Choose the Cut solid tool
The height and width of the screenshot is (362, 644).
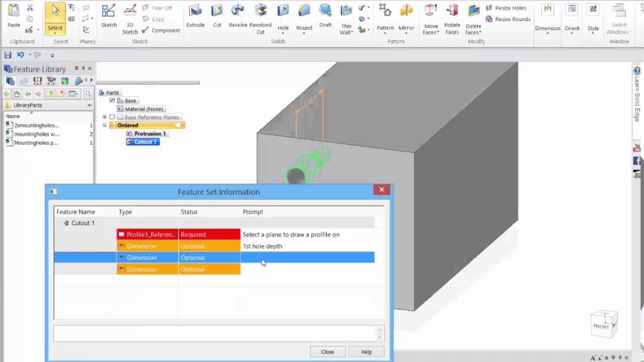pos(217,16)
